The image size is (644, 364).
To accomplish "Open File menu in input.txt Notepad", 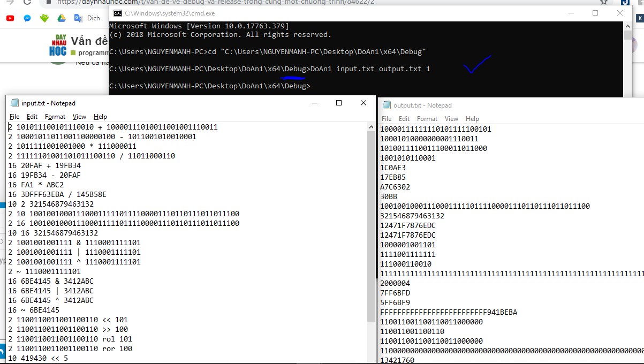I will coord(14,116).
